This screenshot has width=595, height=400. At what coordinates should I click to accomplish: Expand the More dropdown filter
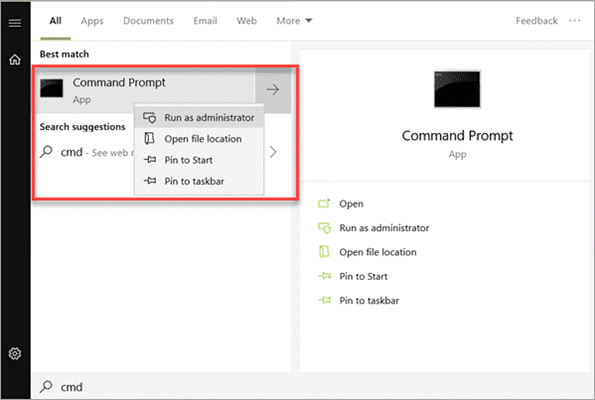(294, 21)
